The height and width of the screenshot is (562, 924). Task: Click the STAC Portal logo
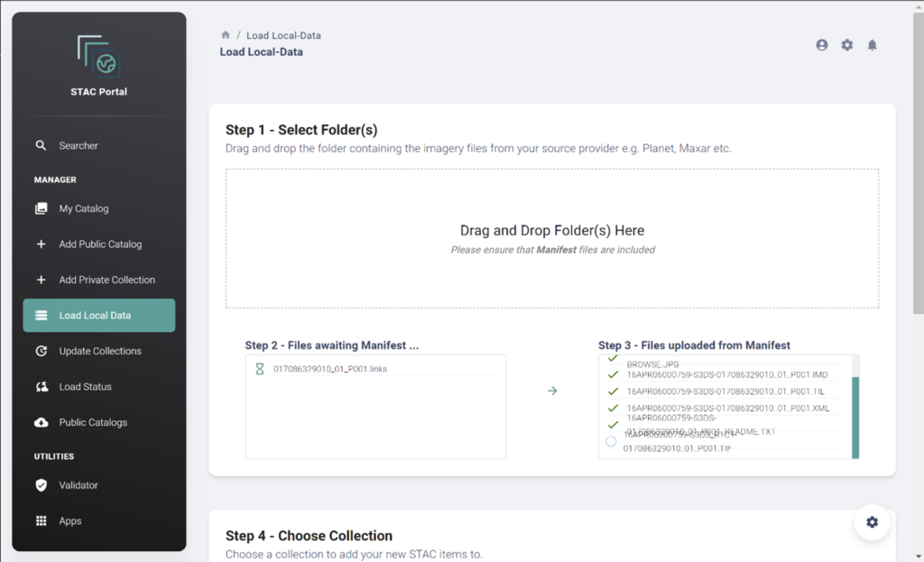tap(98, 57)
